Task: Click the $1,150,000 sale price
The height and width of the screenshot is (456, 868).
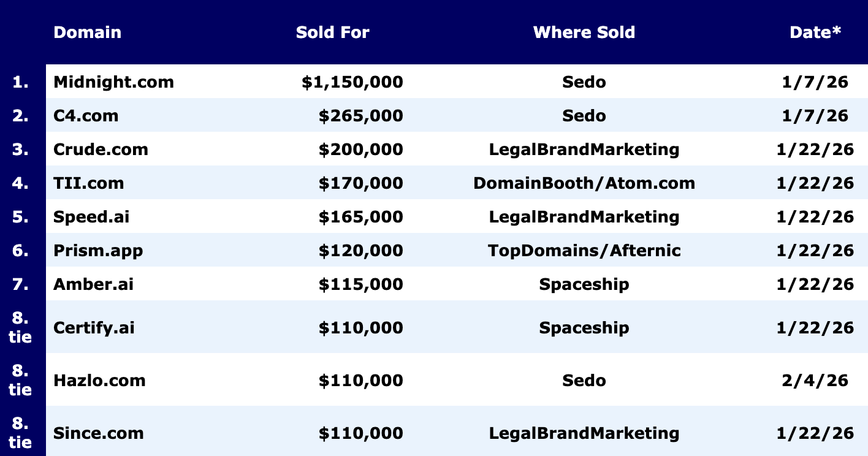Action: 352,82
